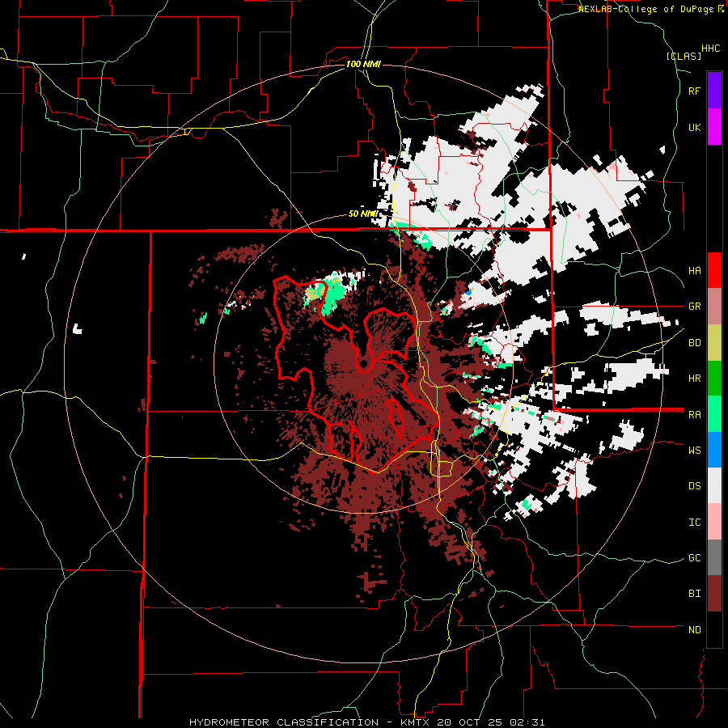This screenshot has width=728, height=728.
Task: Click the BD yellow-olive legend swatch
Action: tap(714, 342)
